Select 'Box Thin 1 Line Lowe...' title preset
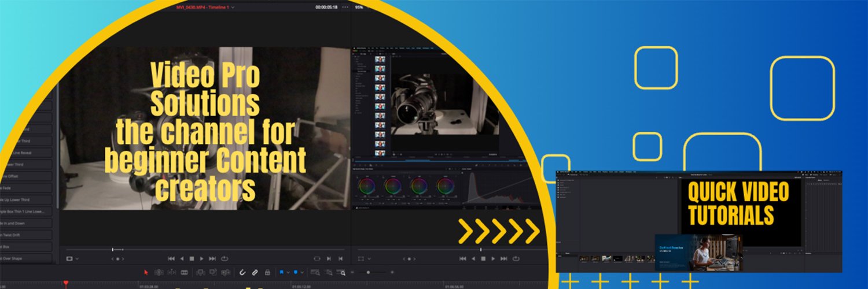 26,212
